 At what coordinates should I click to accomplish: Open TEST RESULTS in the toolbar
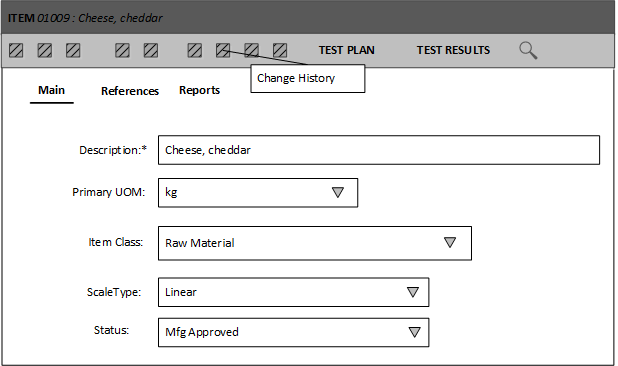tap(453, 50)
